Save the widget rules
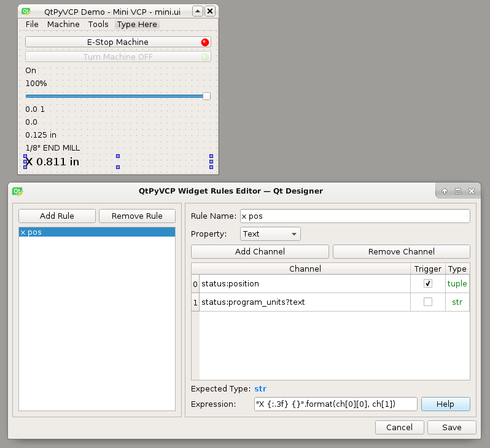This screenshot has width=490, height=448. [452, 427]
